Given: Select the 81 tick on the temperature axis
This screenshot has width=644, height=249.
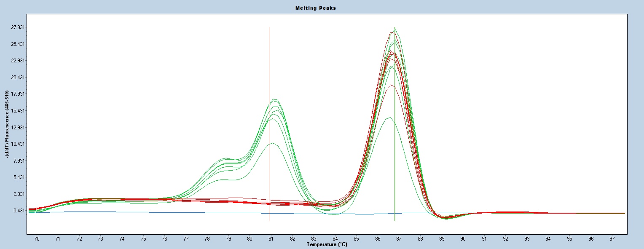Looking at the screenshot, I should [271, 239].
